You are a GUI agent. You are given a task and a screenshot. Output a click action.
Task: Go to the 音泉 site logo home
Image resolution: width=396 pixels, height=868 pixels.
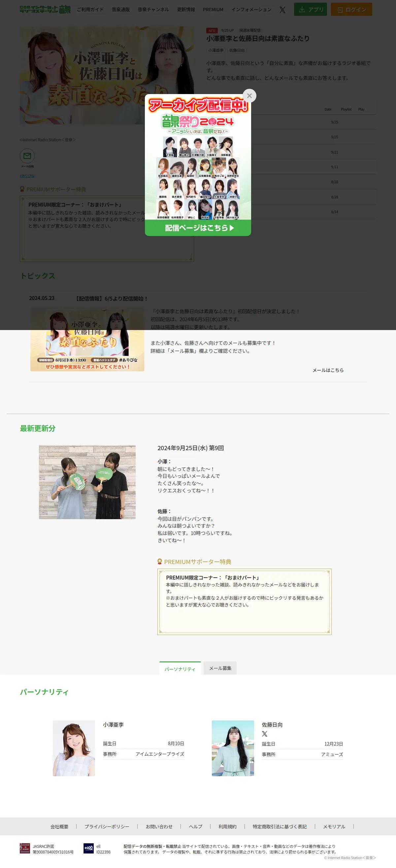45,10
